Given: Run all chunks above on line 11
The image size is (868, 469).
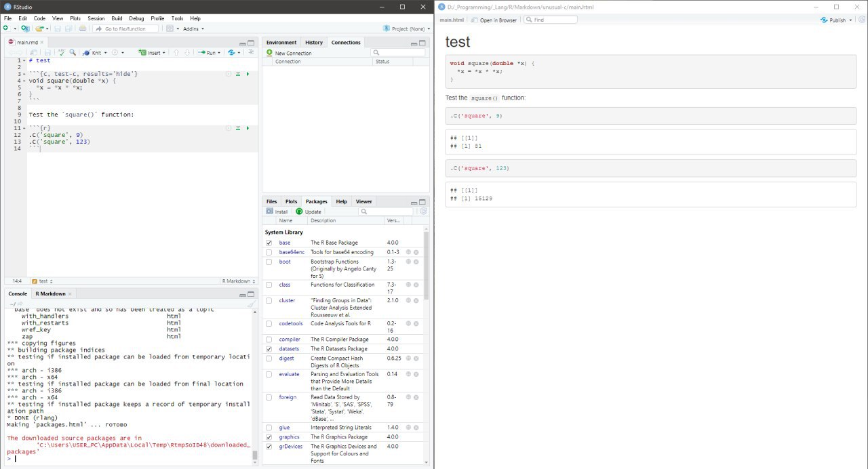Looking at the screenshot, I should coord(238,128).
